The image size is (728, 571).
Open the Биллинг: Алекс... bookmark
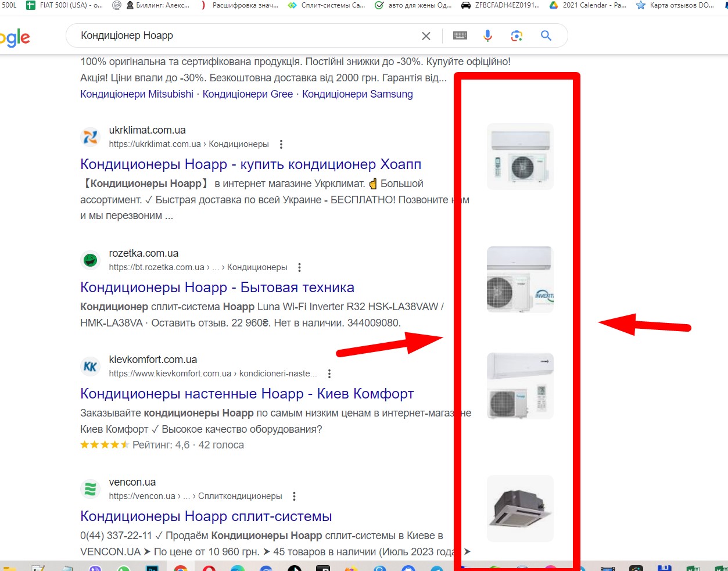[157, 5]
